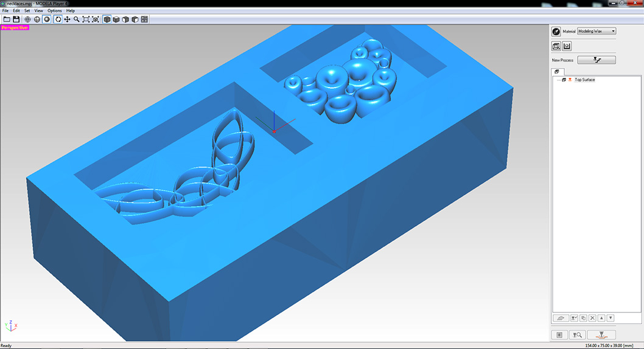Screen dimensions: 644x349
Task: Click the modeling form icon beside model box
Action: 567,46
